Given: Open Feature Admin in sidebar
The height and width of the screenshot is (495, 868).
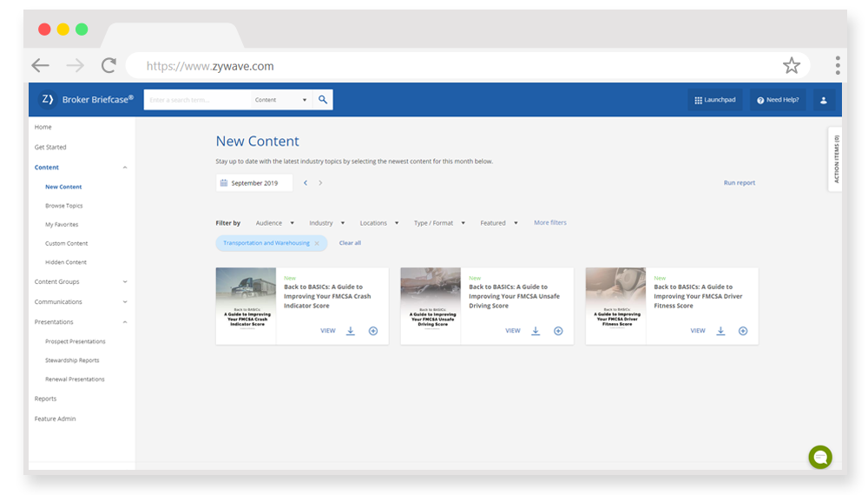Looking at the screenshot, I should point(55,419).
